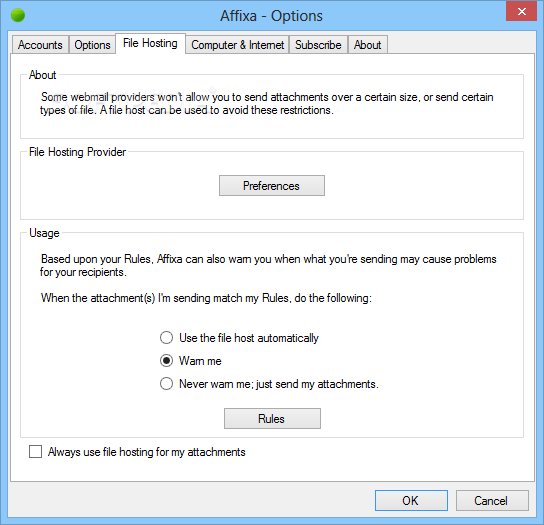Show the About tab
The height and width of the screenshot is (525, 544).
point(367,45)
